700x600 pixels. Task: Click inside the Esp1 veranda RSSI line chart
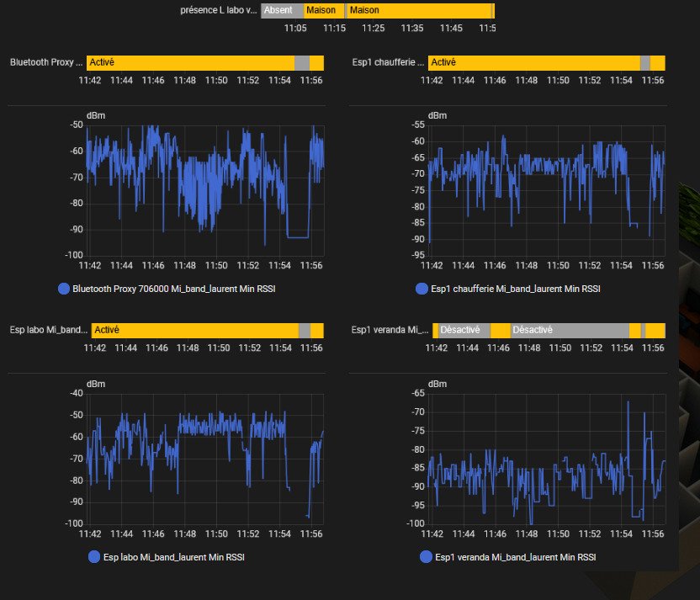tap(547, 458)
